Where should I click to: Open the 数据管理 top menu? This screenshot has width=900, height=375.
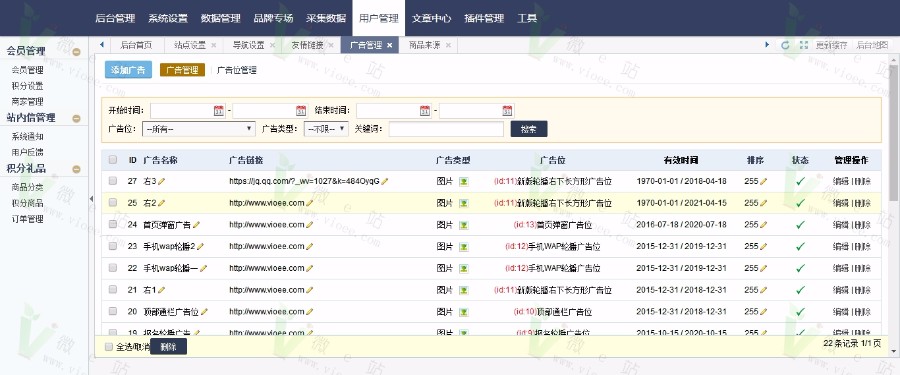coord(220,18)
